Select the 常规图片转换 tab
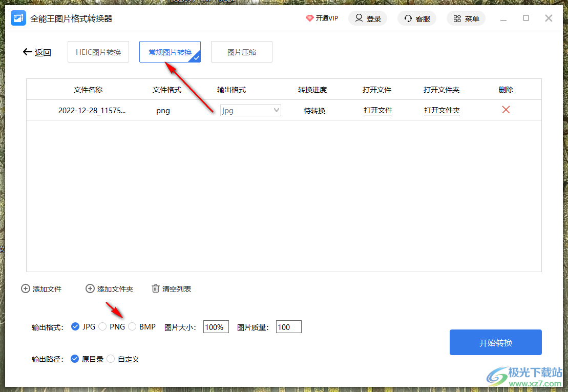 tap(170, 52)
